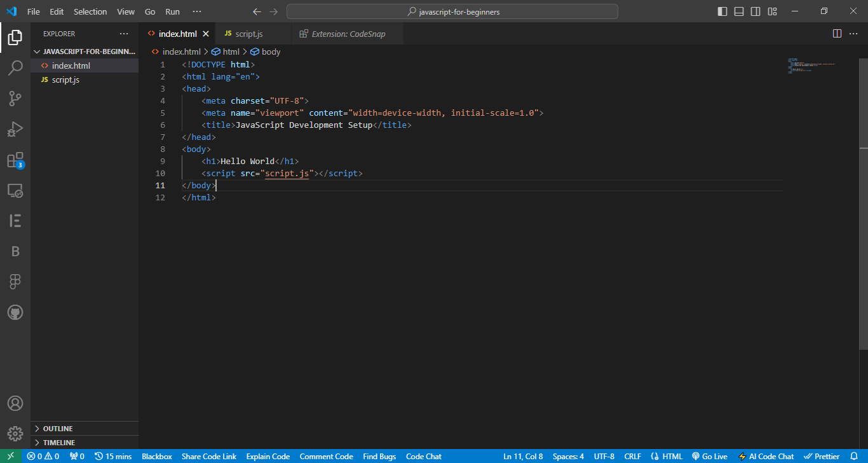The image size is (868, 463).
Task: Click Prettier in status bar
Action: pos(822,456)
